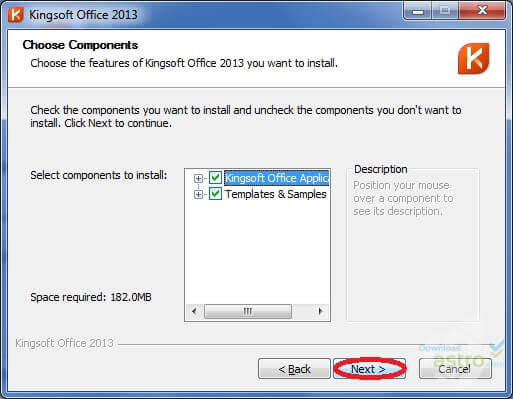
Task: Click the disabled maximize button in title bar
Action: tap(445, 11)
